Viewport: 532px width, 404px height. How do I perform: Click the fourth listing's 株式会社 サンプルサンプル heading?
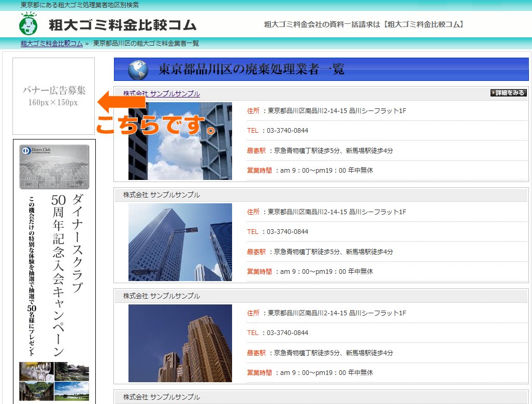coord(162,397)
